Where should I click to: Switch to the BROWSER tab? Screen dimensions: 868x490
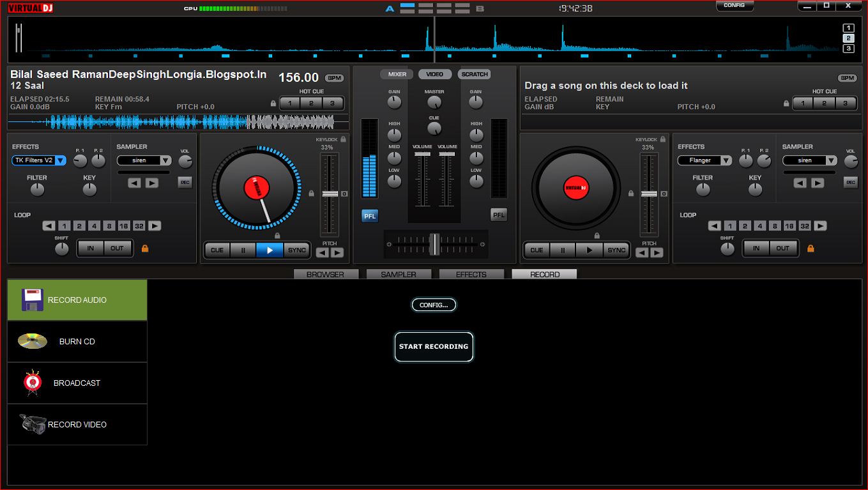click(325, 274)
